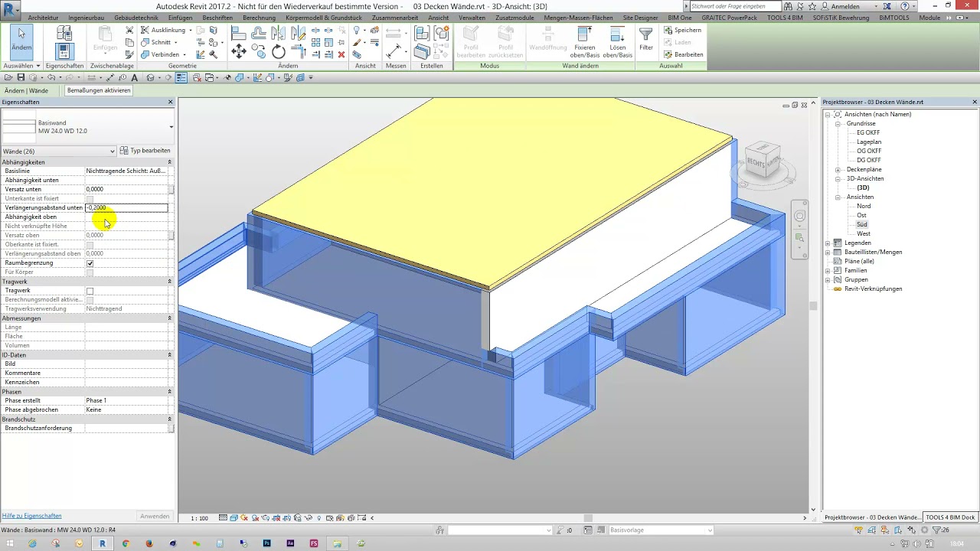Click the Rotate tool icon
The width and height of the screenshot is (980, 551).
[279, 51]
